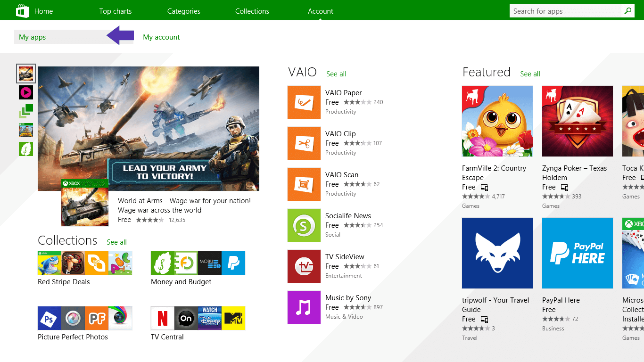Select the green squares spotlight thumbnail
The image size is (644, 362).
[26, 111]
